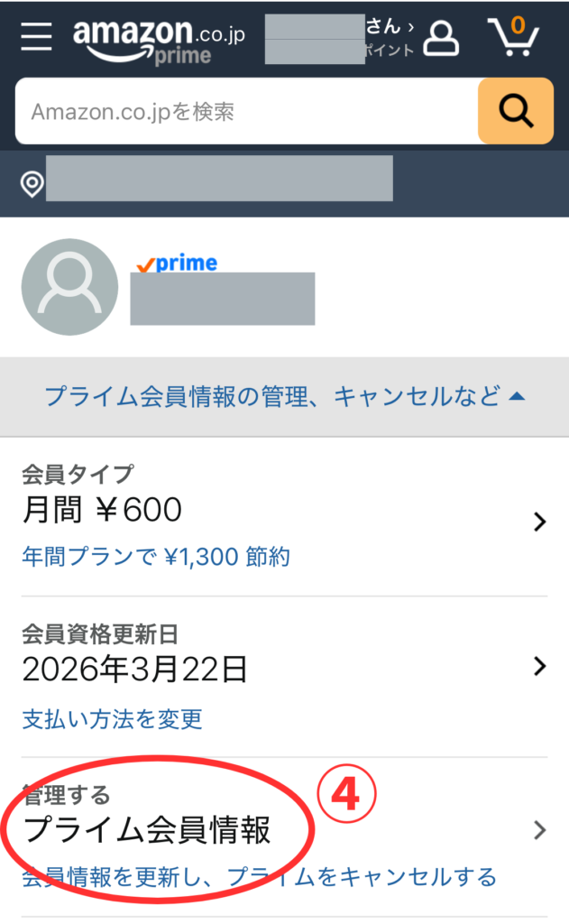Click the chevron beside プライム会員情報
569x924 pixels.
point(539,830)
